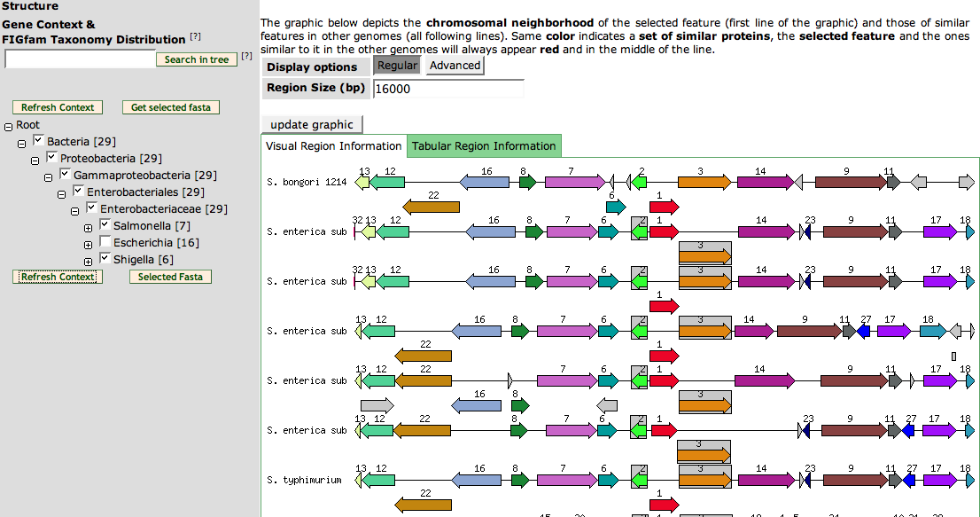Select purple gene 17 in S. typhimurium row
The width and height of the screenshot is (980, 517).
tap(940, 480)
